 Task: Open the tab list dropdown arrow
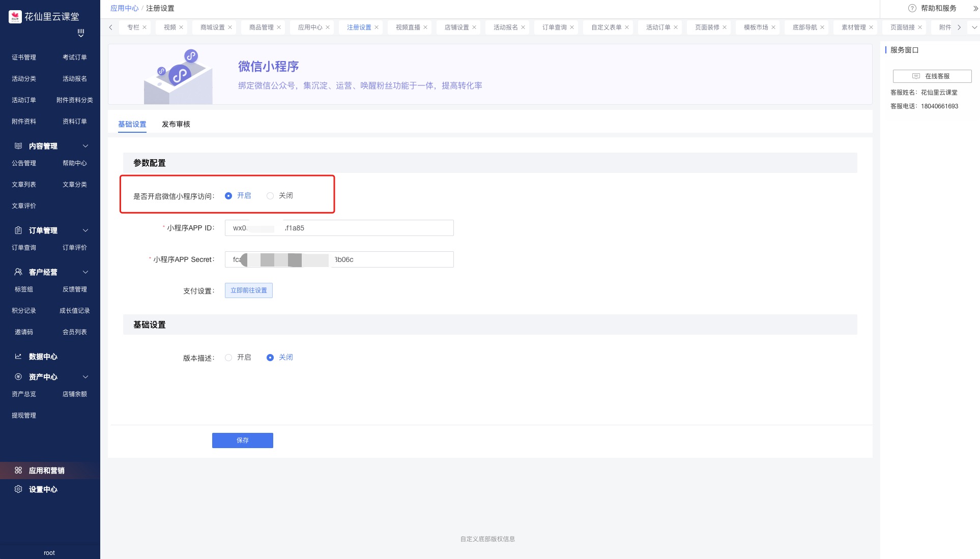pos(974,27)
